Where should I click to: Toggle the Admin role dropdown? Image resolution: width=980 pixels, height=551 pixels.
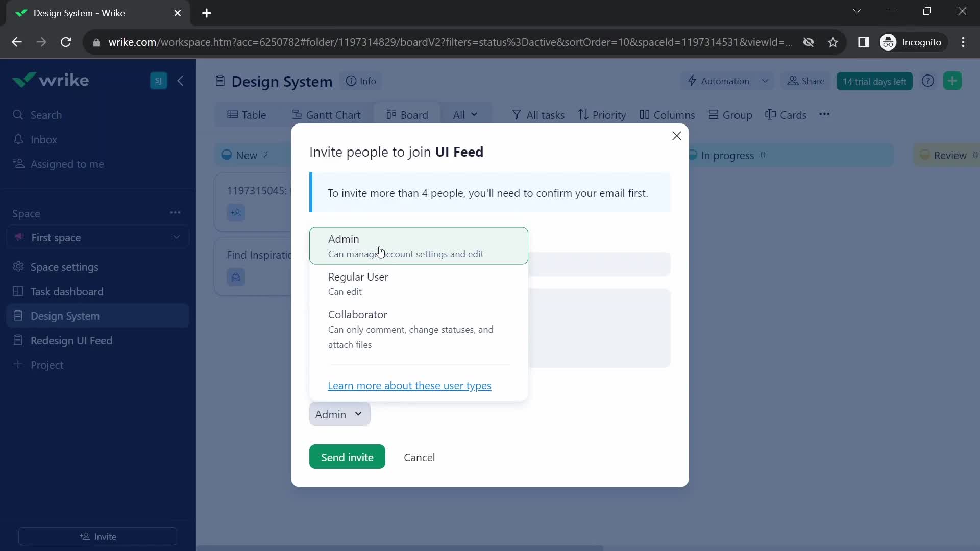[339, 414]
